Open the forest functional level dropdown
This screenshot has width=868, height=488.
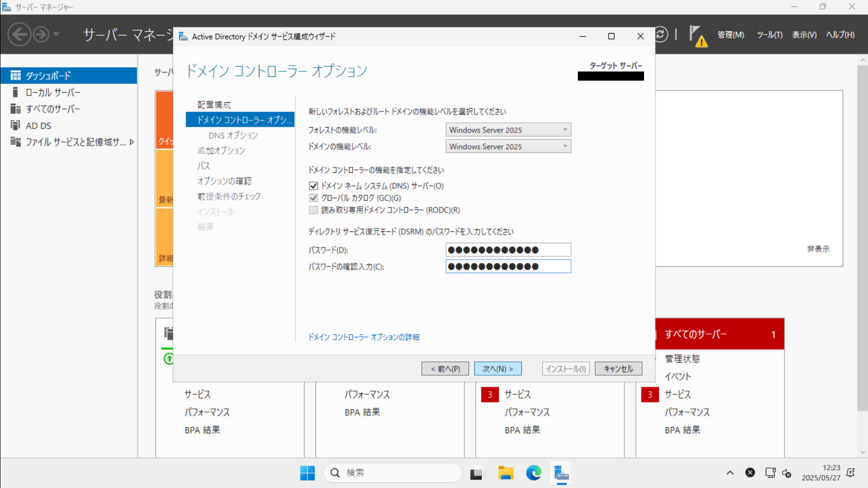[x=508, y=130]
